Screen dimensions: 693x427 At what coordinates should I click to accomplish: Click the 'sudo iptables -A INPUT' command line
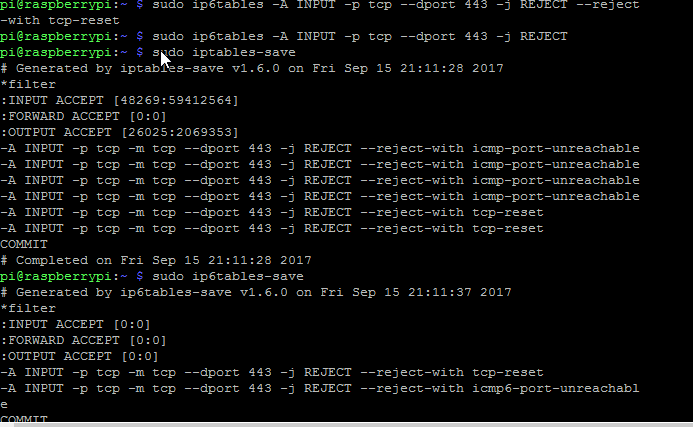pyautogui.click(x=360, y=36)
